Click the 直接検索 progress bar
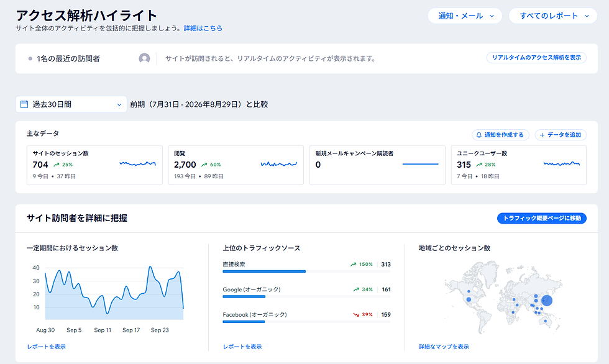609x364 pixels. point(306,271)
